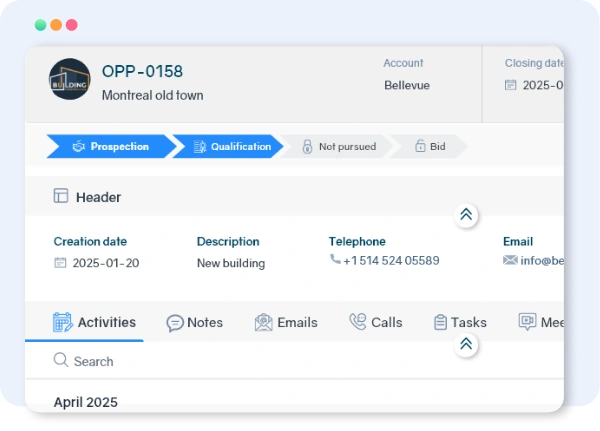Viewport: 600px width, 431px height.
Task: Open the Activities tab
Action: point(94,322)
